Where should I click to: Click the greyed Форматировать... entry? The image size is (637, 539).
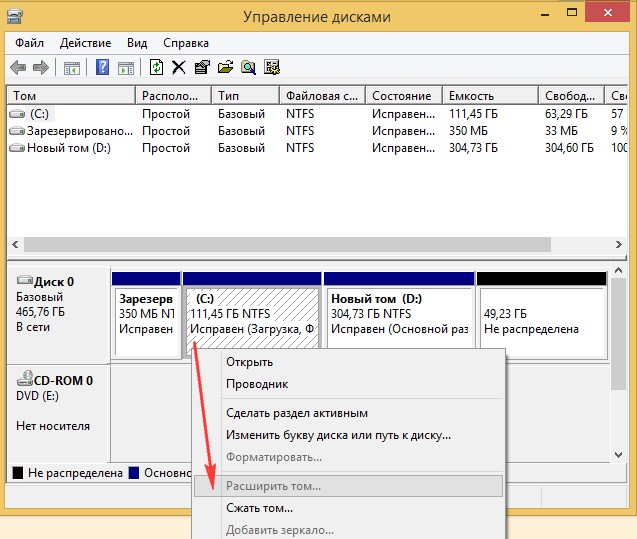coord(349,457)
